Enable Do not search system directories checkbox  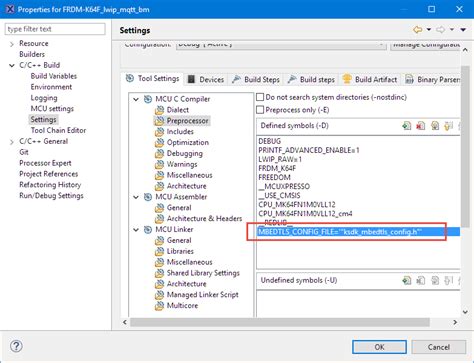pyautogui.click(x=260, y=97)
